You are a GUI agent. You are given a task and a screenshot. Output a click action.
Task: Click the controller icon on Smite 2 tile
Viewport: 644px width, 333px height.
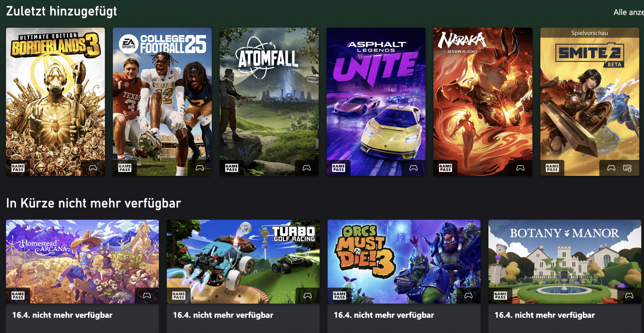click(611, 168)
